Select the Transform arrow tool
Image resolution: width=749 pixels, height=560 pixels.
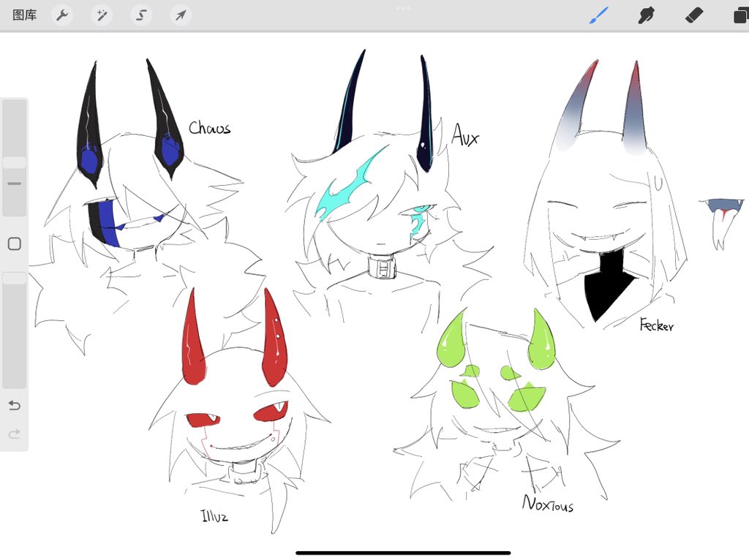click(181, 15)
